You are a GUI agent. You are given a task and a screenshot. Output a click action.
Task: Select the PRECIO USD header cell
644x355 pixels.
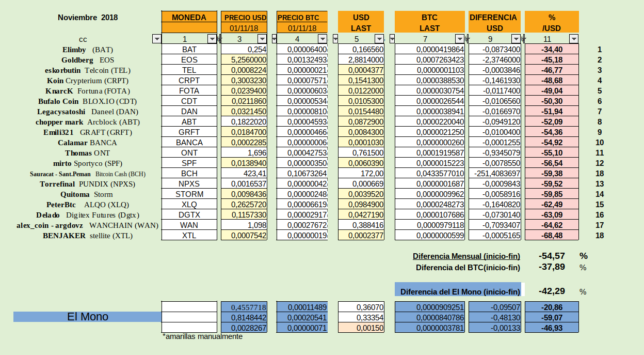tap(245, 17)
